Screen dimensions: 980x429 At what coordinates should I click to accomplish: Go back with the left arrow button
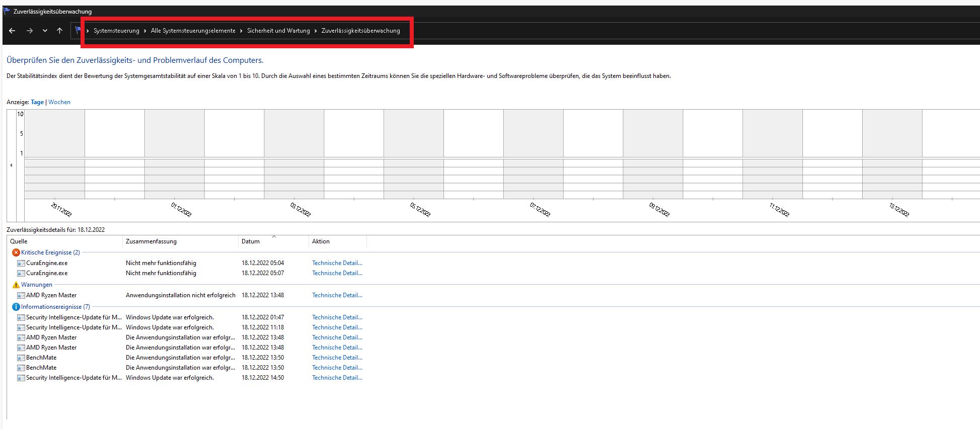(12, 31)
